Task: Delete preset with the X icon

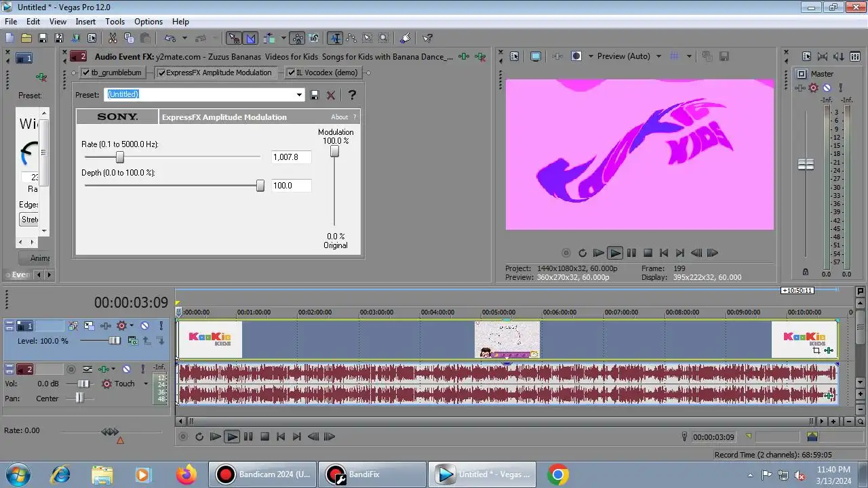Action: click(331, 95)
